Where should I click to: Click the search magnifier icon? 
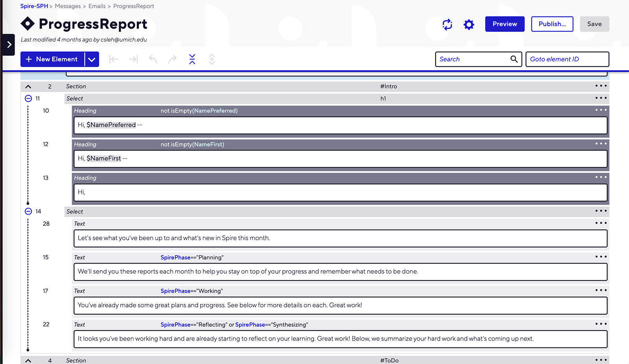click(514, 59)
